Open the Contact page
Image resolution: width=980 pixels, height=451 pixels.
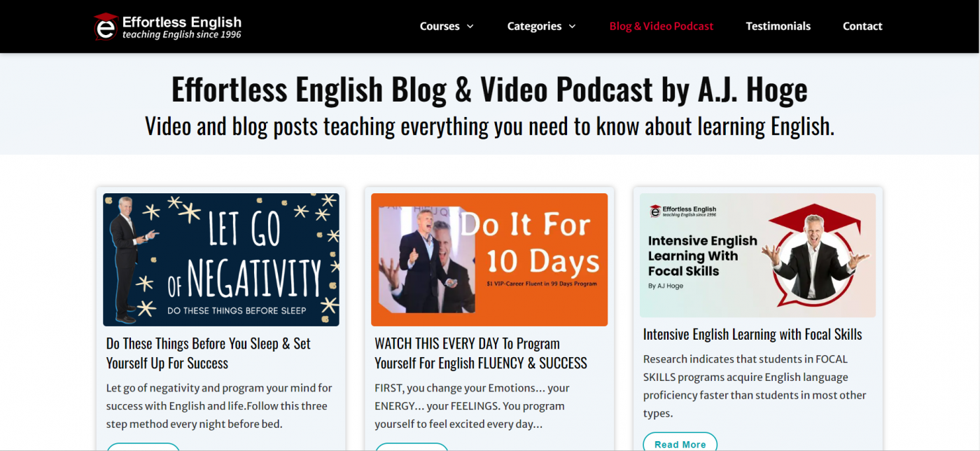[x=862, y=26]
